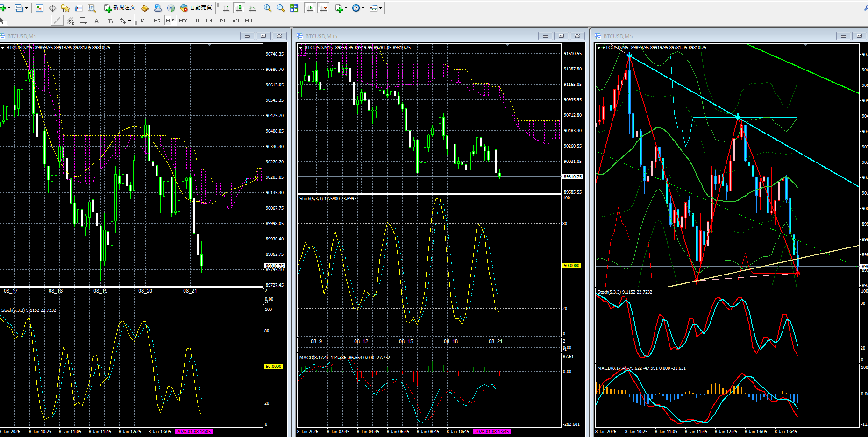
Task: Select the crosshair tool
Action: pyautogui.click(x=15, y=21)
